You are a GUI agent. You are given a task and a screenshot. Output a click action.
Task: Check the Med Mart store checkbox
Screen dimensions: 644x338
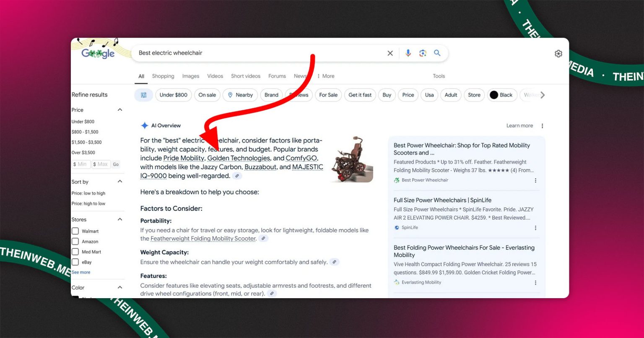75,252
